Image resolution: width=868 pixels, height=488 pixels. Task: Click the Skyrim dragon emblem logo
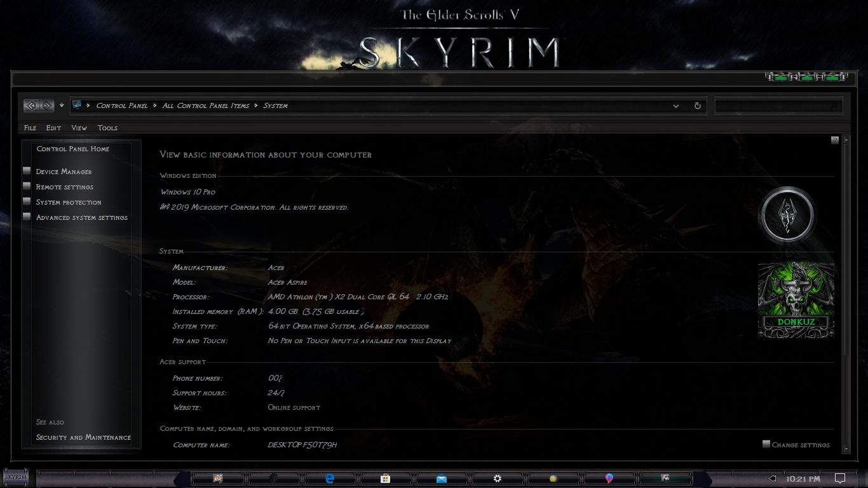pos(787,215)
